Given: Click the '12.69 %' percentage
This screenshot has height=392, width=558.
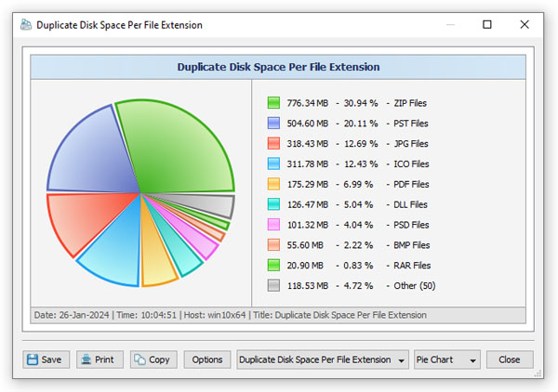Looking at the screenshot, I should [361, 144].
